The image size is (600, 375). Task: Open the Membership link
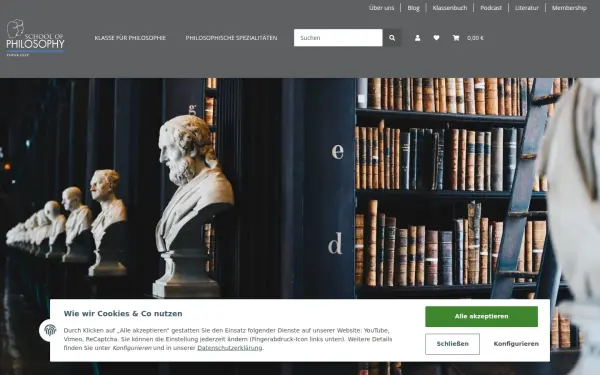pos(569,8)
